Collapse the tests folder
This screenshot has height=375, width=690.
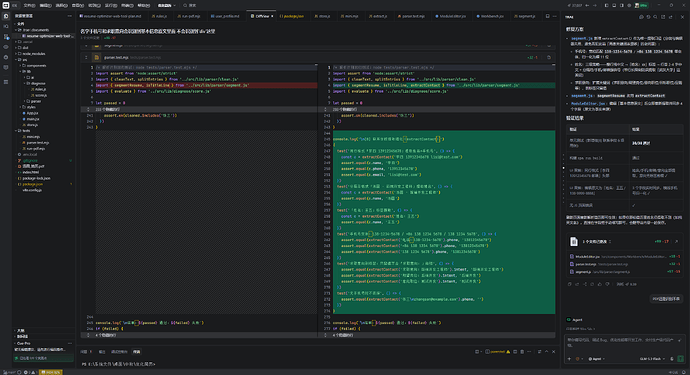(x=17, y=131)
